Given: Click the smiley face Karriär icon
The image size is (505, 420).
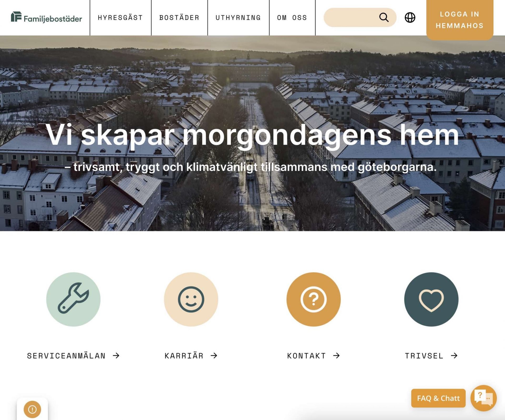Looking at the screenshot, I should pyautogui.click(x=191, y=299).
